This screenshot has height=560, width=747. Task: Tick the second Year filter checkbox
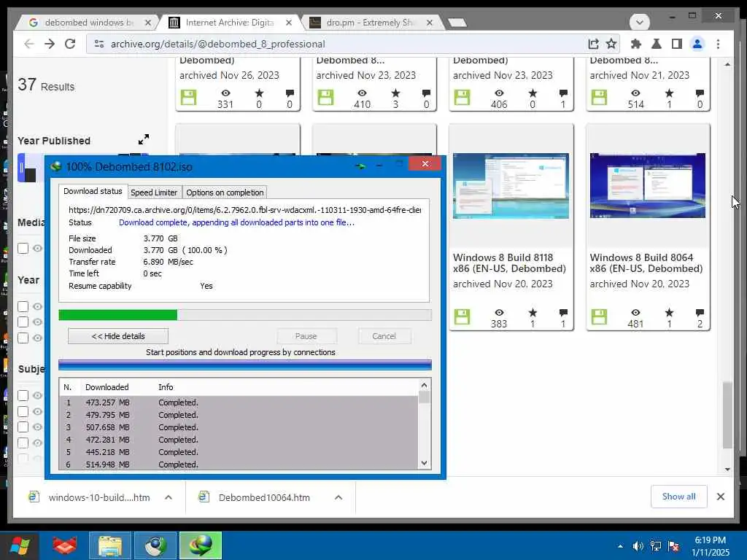[x=23, y=322]
